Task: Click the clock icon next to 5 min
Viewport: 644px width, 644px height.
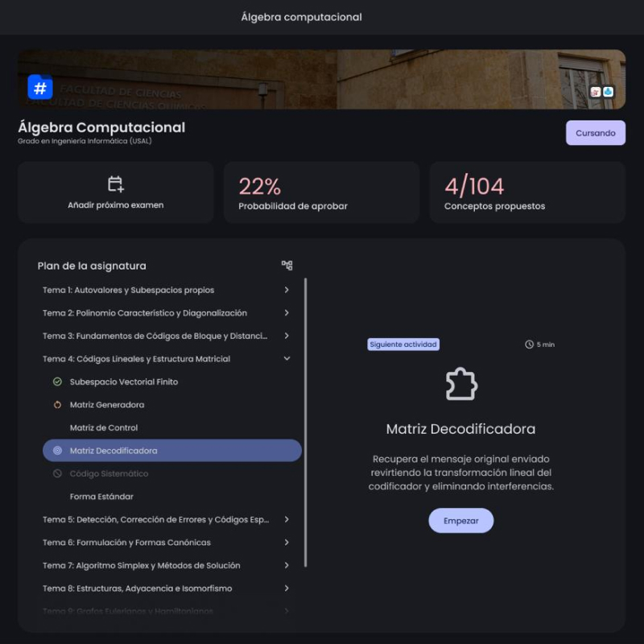Action: (x=529, y=345)
